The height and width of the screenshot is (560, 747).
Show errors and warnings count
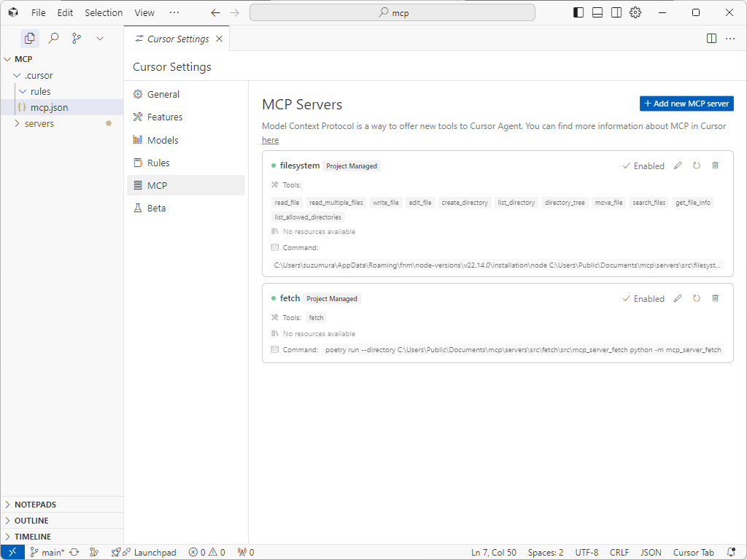point(206,553)
